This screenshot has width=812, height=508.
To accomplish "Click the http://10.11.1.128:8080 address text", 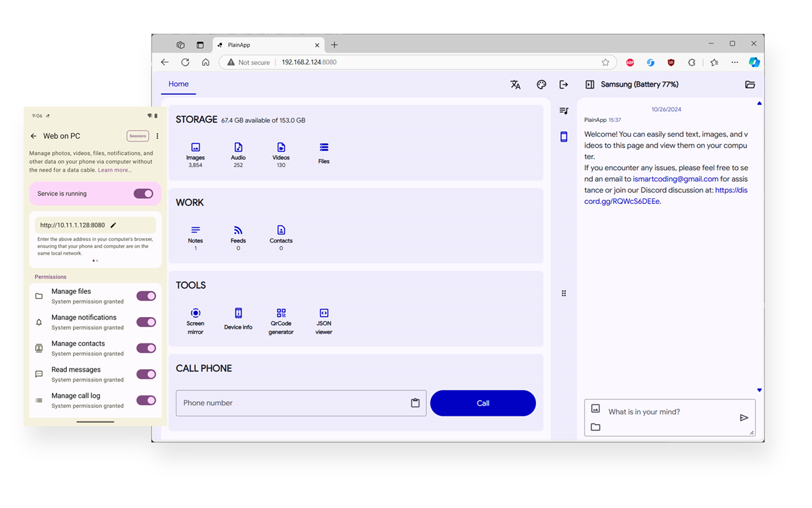I will (72, 225).
